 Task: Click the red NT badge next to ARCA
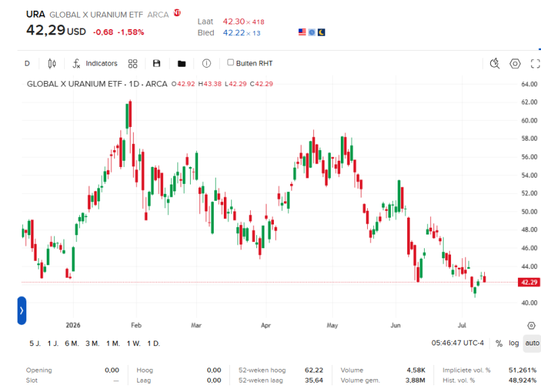click(x=177, y=13)
